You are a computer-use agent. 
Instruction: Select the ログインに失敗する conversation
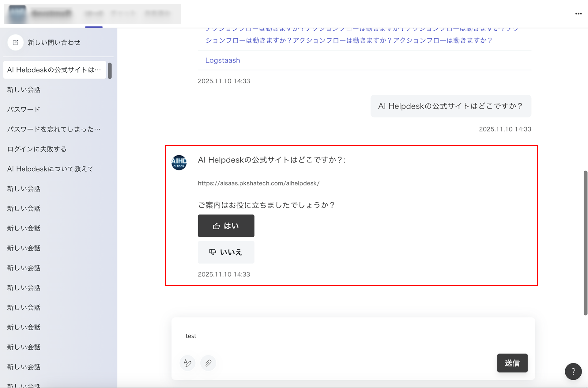[55, 149]
